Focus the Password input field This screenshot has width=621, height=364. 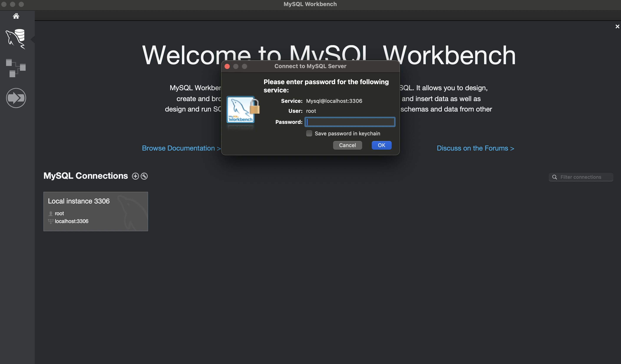tap(350, 122)
